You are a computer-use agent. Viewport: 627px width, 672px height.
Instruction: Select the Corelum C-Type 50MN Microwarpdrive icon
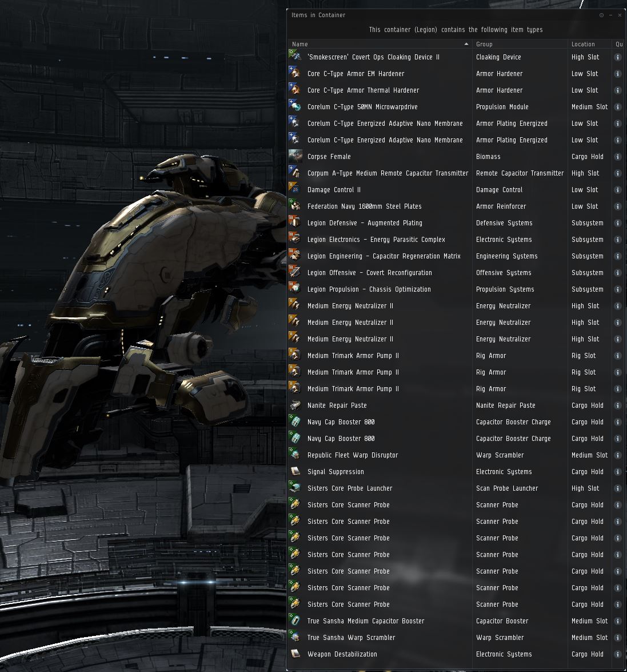pos(295,106)
